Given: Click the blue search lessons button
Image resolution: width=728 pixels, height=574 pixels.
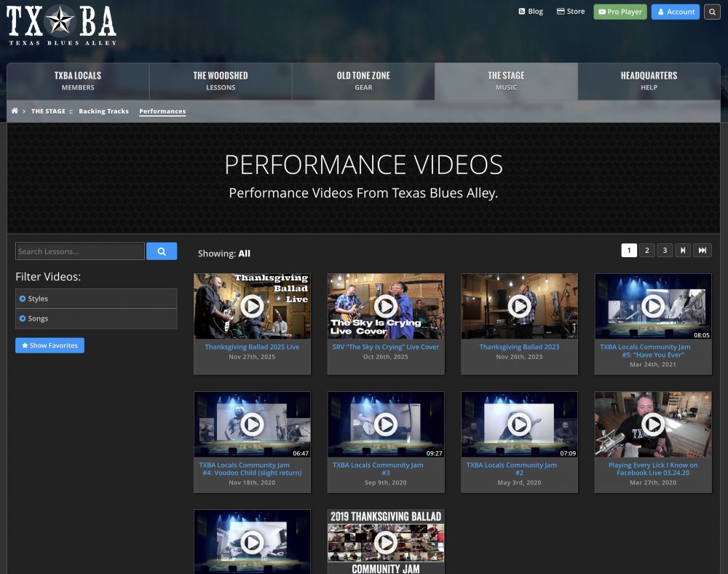Looking at the screenshot, I should [162, 251].
